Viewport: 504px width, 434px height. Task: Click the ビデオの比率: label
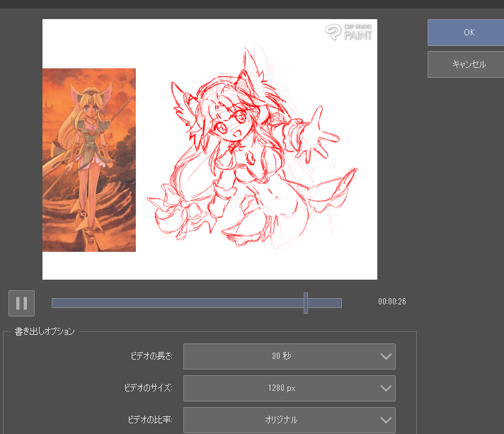150,420
